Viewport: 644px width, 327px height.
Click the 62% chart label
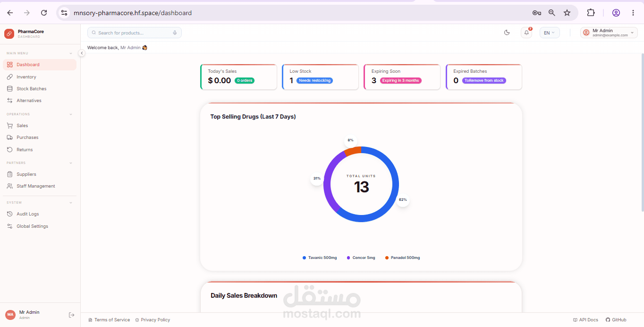[x=403, y=200]
